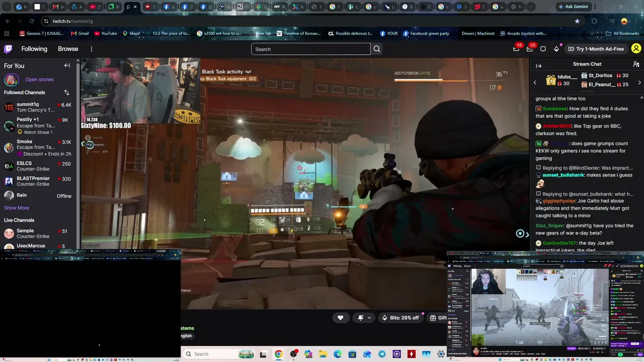Open Outlook on taskbar
This screenshot has width=644, height=362.
coord(367,354)
